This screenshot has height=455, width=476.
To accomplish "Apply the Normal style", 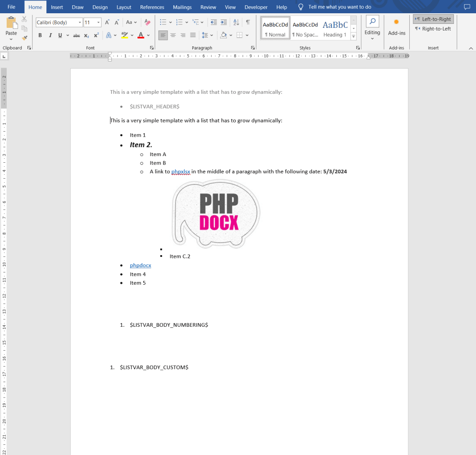I will [275, 28].
